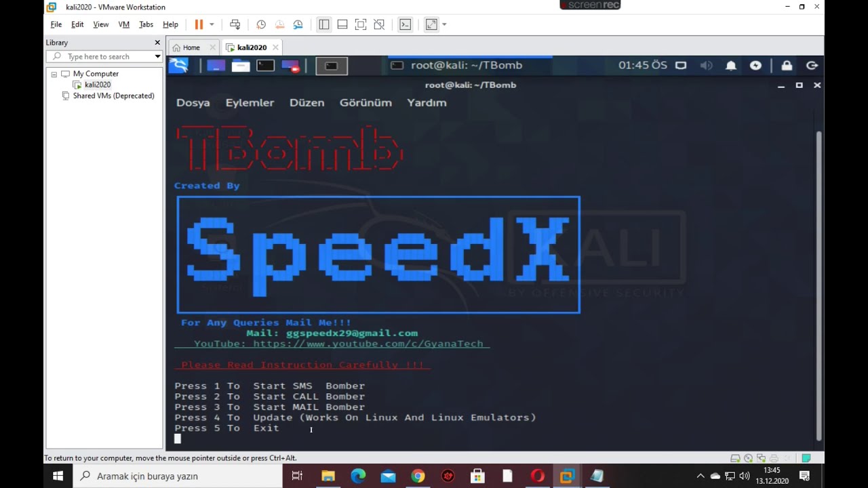868x488 pixels.
Task: Close the kali2020 tab
Action: click(x=276, y=47)
